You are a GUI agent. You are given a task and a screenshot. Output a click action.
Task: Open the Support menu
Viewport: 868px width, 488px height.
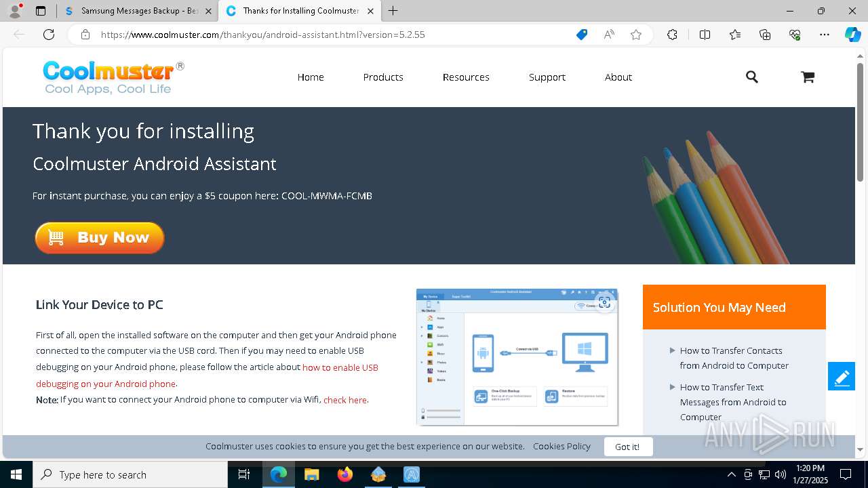pos(547,77)
